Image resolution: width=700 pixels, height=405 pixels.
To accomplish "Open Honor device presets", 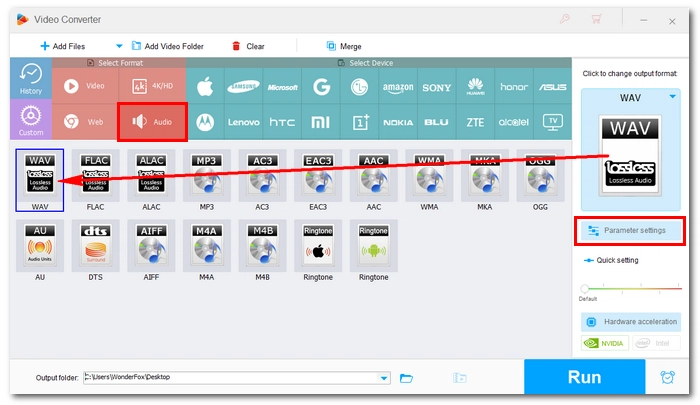I will [x=514, y=86].
